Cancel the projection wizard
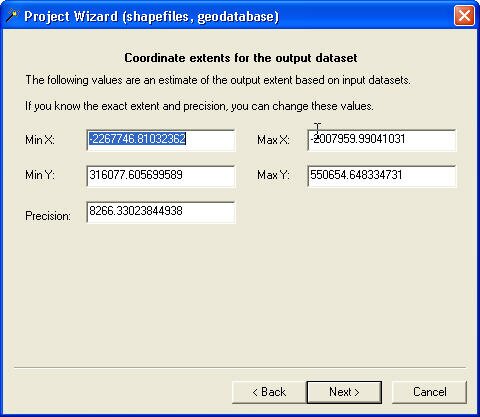This screenshot has height=417, width=480. (x=429, y=392)
